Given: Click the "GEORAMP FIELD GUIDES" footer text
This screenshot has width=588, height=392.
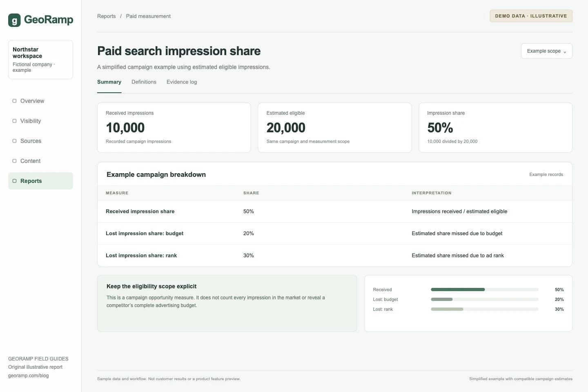Looking at the screenshot, I should click(38, 359).
